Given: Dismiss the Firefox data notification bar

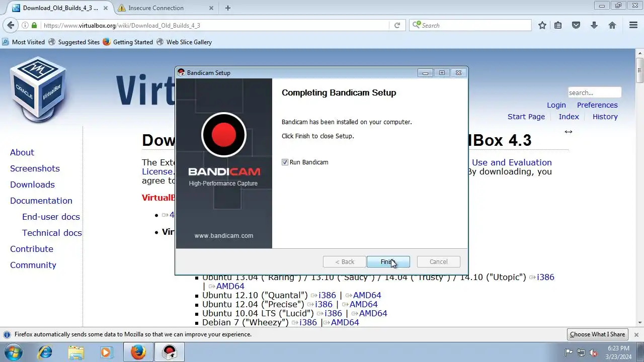Looking at the screenshot, I should point(636,334).
